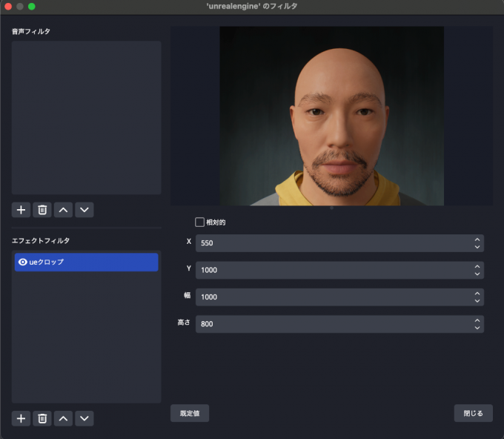
Task: Move audio filter up with arrow icon
Action: [64, 210]
